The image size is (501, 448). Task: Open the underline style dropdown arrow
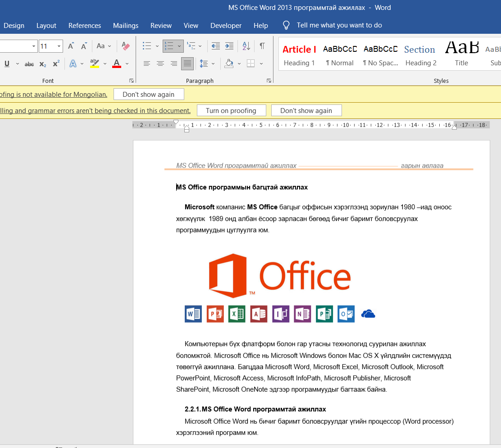pos(18,63)
